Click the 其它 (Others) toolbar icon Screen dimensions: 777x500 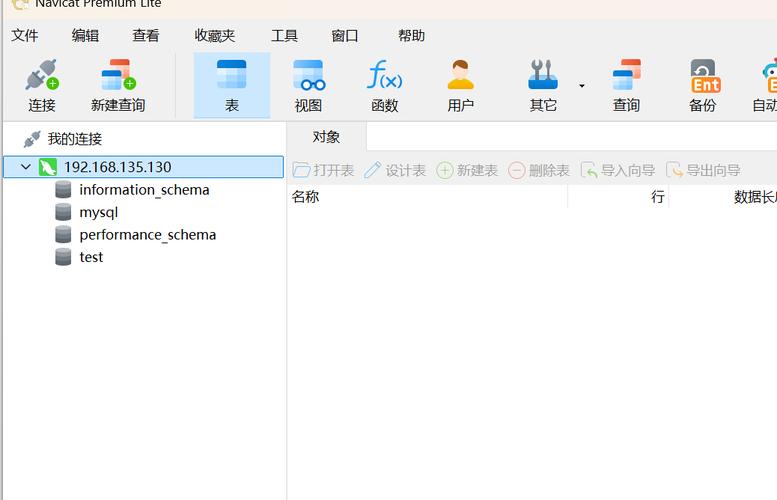point(543,86)
